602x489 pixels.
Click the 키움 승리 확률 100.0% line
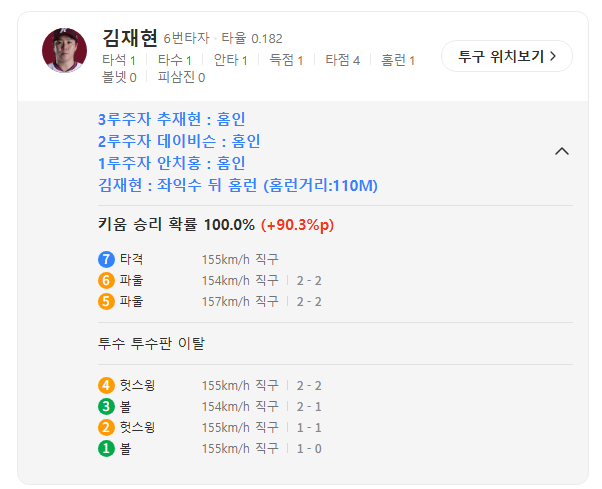pyautogui.click(x=216, y=225)
